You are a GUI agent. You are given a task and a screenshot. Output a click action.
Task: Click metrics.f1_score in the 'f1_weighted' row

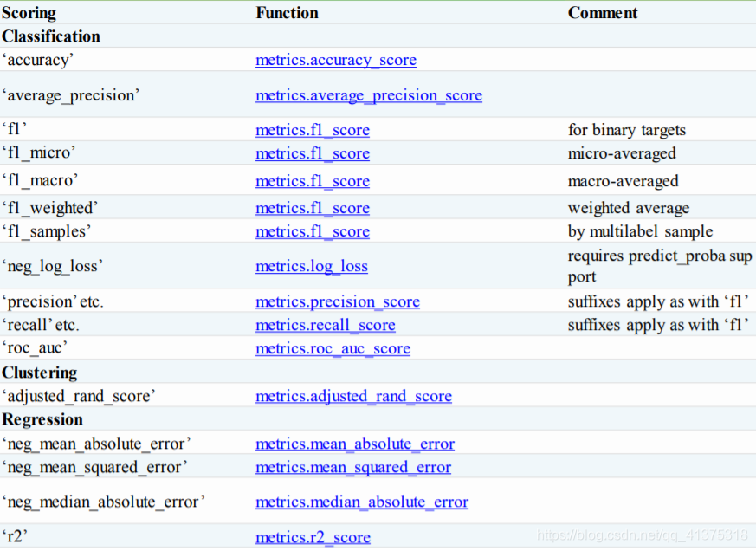pos(313,208)
